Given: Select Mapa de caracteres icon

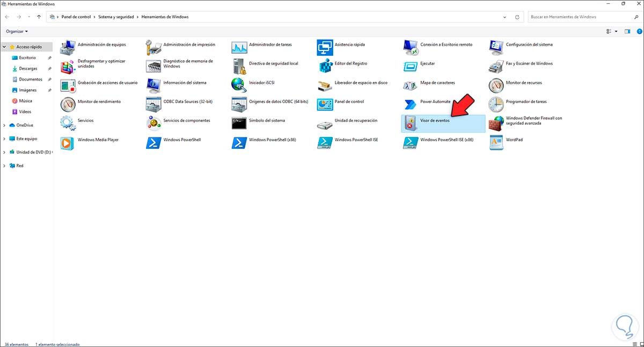Looking at the screenshot, I should click(x=411, y=85).
